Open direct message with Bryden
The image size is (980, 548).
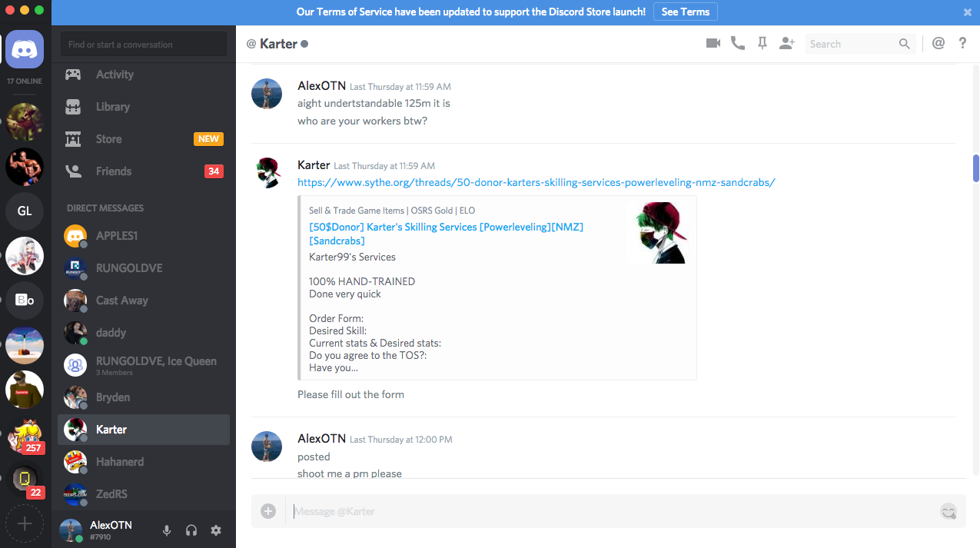(144, 397)
